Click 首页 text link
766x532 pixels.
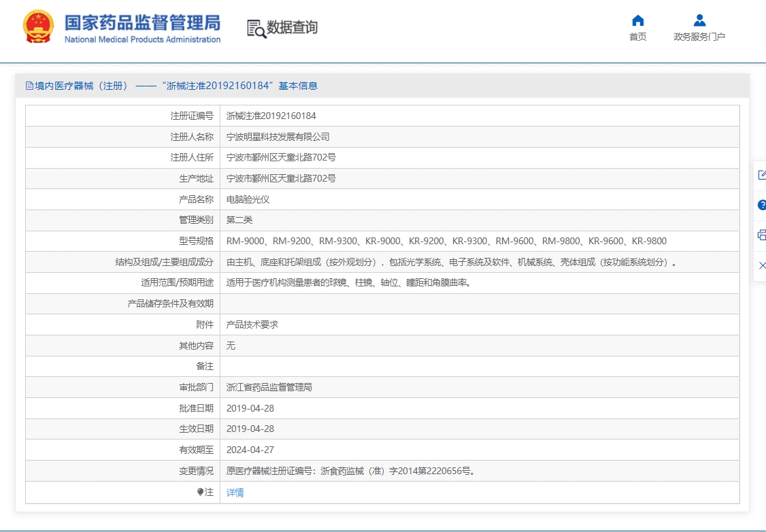[637, 37]
